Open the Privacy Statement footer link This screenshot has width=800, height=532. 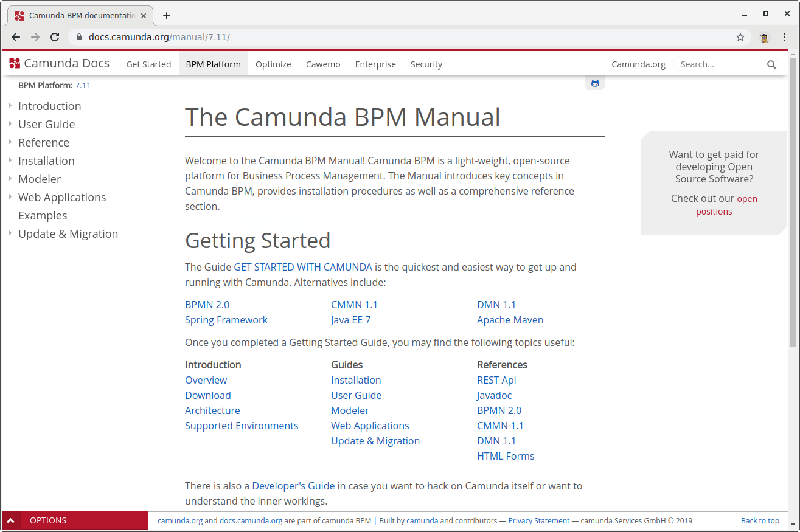tap(539, 521)
